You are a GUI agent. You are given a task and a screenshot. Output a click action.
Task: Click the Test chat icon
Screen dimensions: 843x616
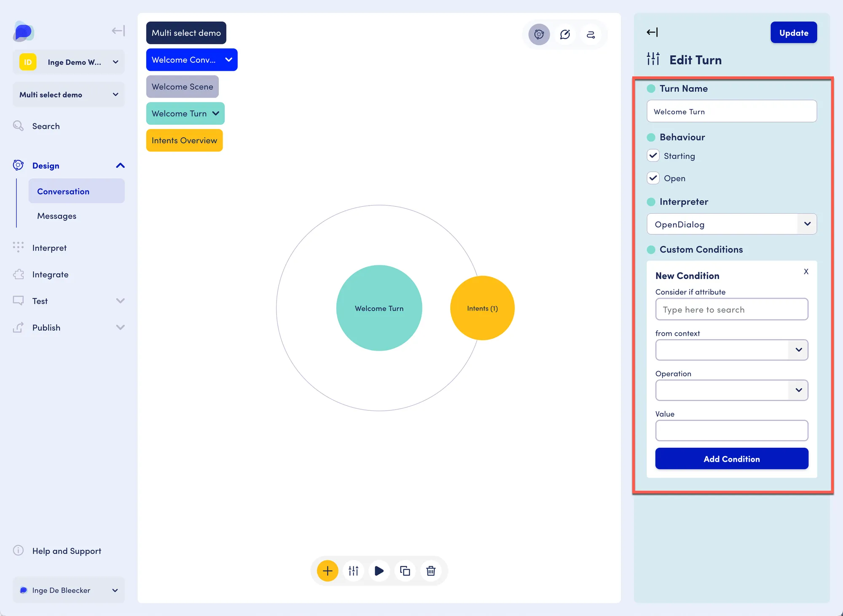[18, 301]
